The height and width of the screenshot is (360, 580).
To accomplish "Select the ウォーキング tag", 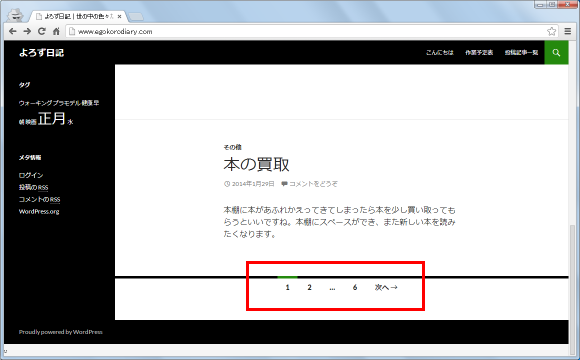I will pos(35,103).
